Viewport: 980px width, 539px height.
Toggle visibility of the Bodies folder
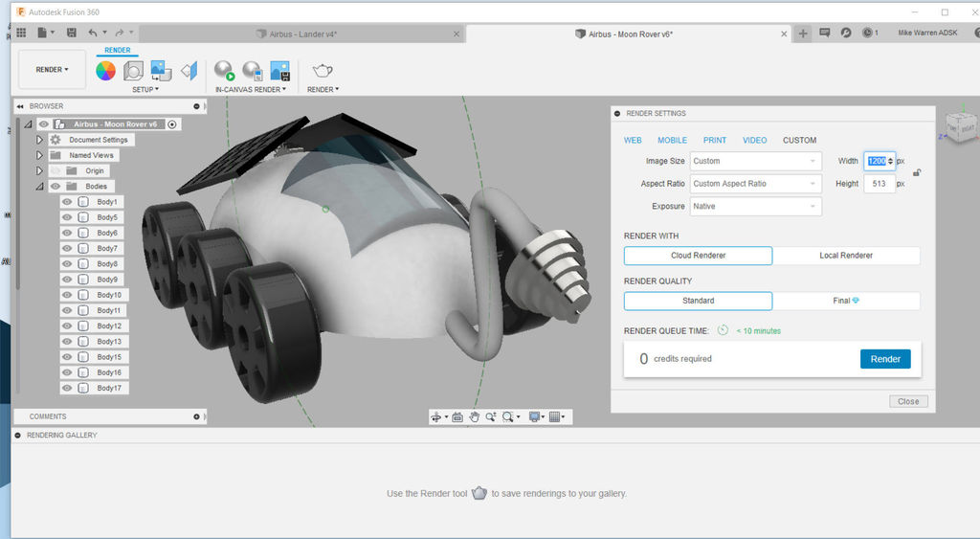click(x=56, y=187)
